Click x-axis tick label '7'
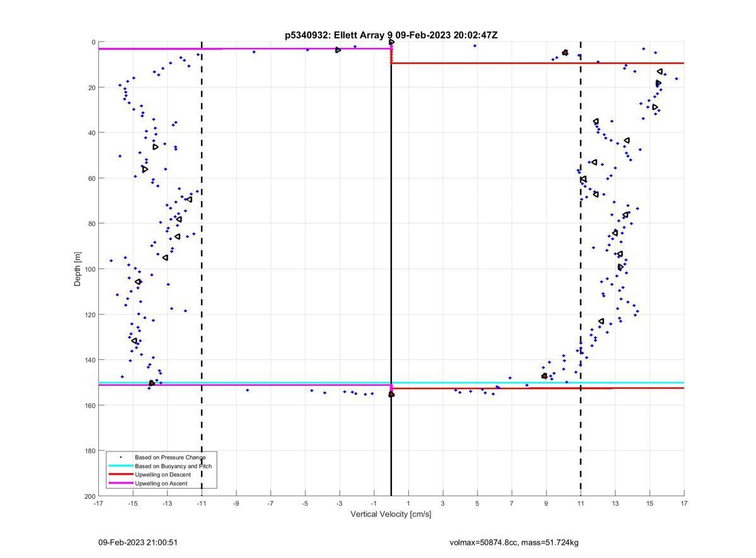The image size is (756, 558). tap(512, 503)
